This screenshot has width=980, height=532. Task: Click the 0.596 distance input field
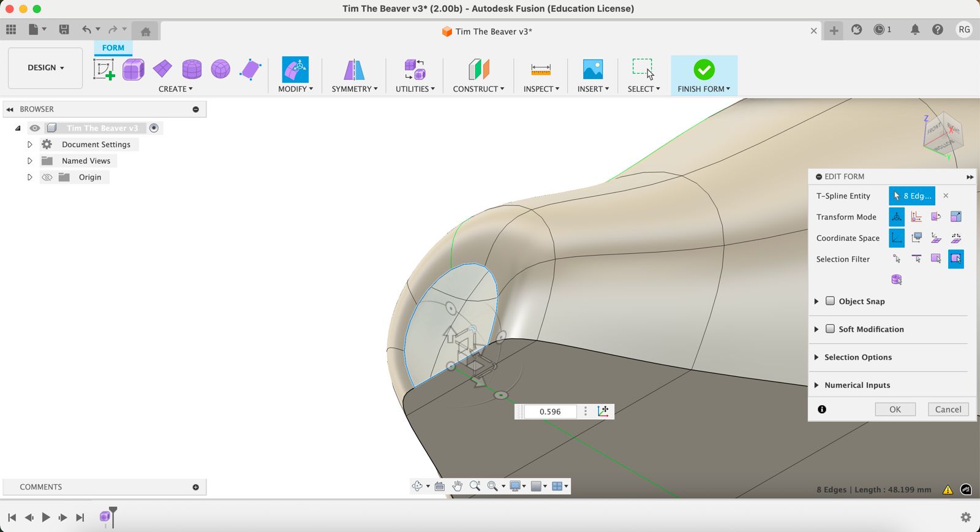coord(549,412)
